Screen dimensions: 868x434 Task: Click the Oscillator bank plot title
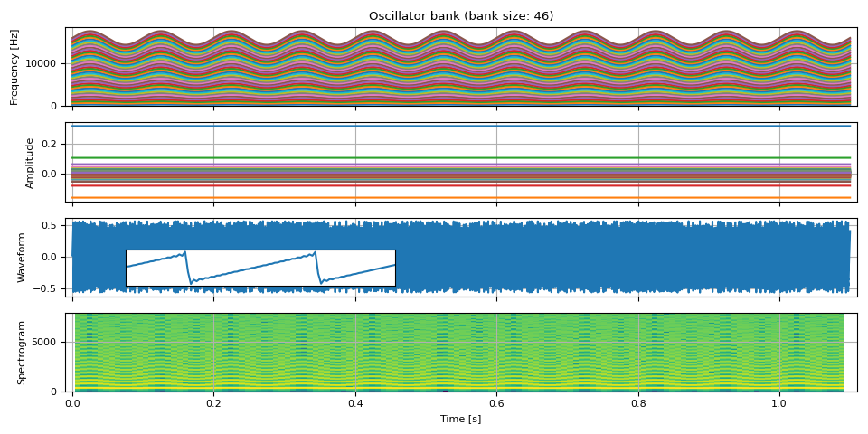click(461, 16)
